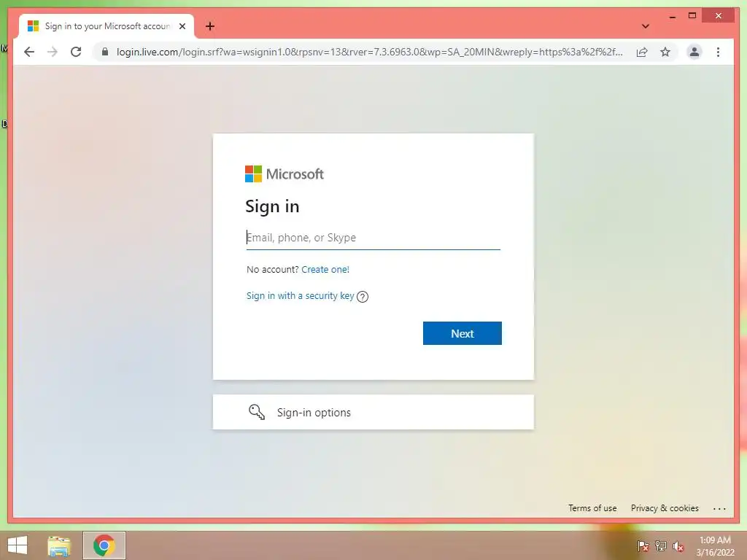Go back using Chrome's back arrow
Viewport: 747px width, 560px height.
click(29, 52)
